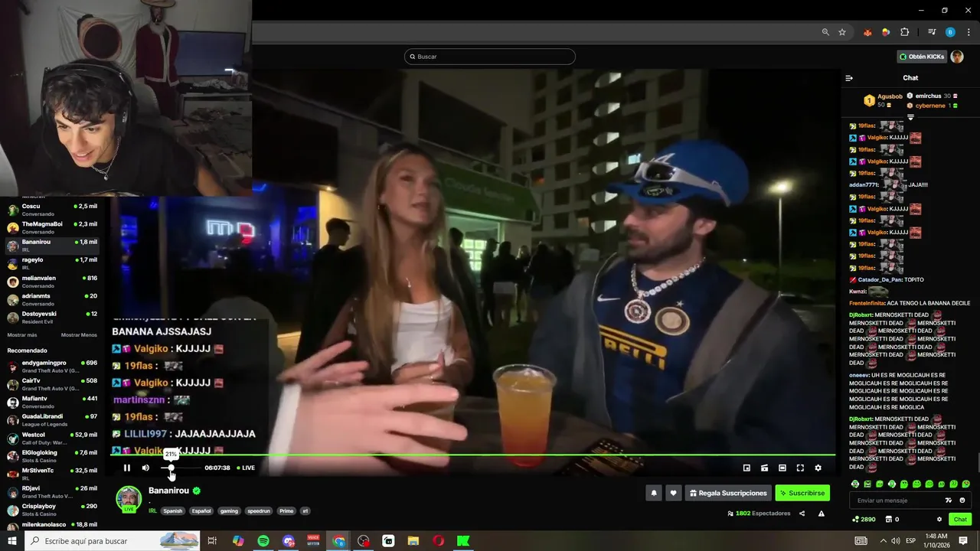Screen dimensions: 980x551
Task: Click the notification bell for Bananirou
Action: pyautogui.click(x=654, y=493)
